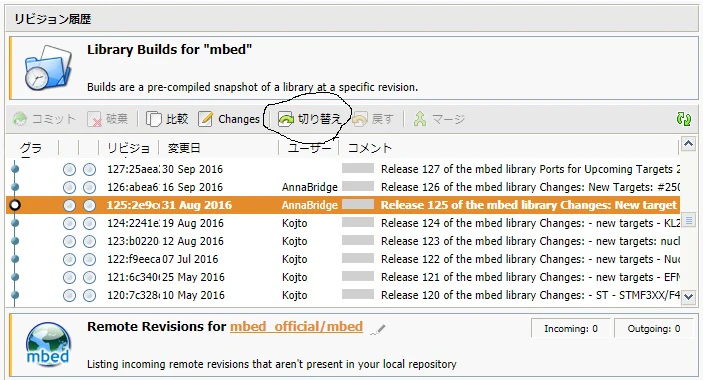703x380 pixels.
Task: Select second radio button in revision 127 row
Action: coord(90,169)
